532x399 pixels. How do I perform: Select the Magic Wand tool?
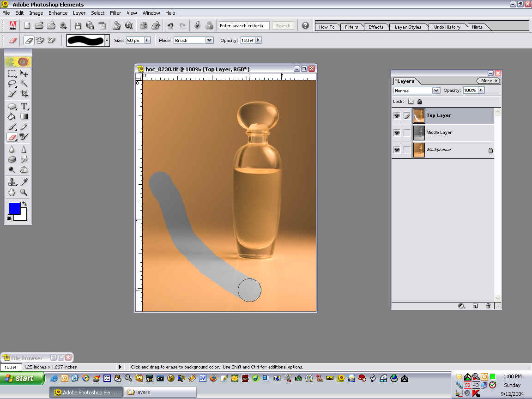coord(24,84)
